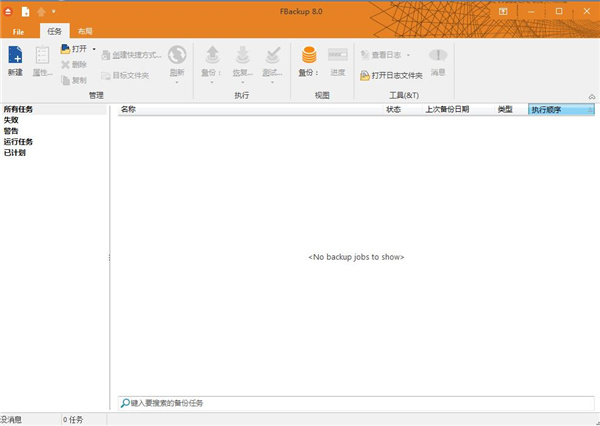600x426 pixels.
Task: Switch to the 布局 layout tab
Action: (x=85, y=31)
